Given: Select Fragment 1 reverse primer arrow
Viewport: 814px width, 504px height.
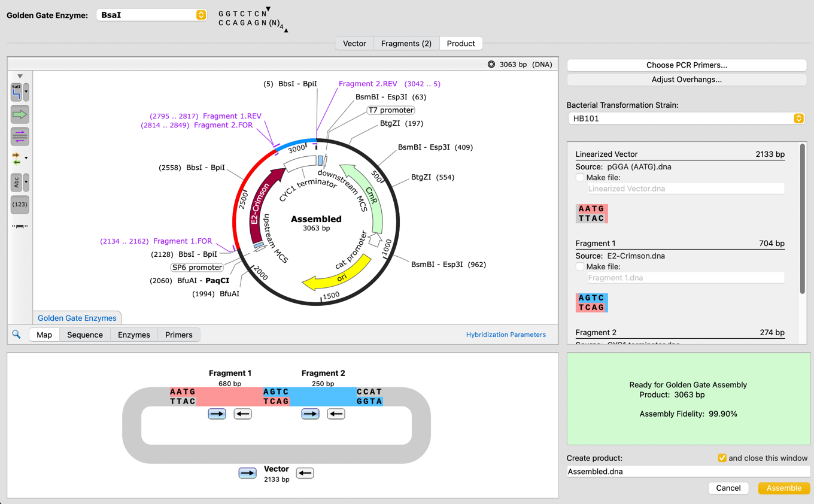Looking at the screenshot, I should click(242, 414).
